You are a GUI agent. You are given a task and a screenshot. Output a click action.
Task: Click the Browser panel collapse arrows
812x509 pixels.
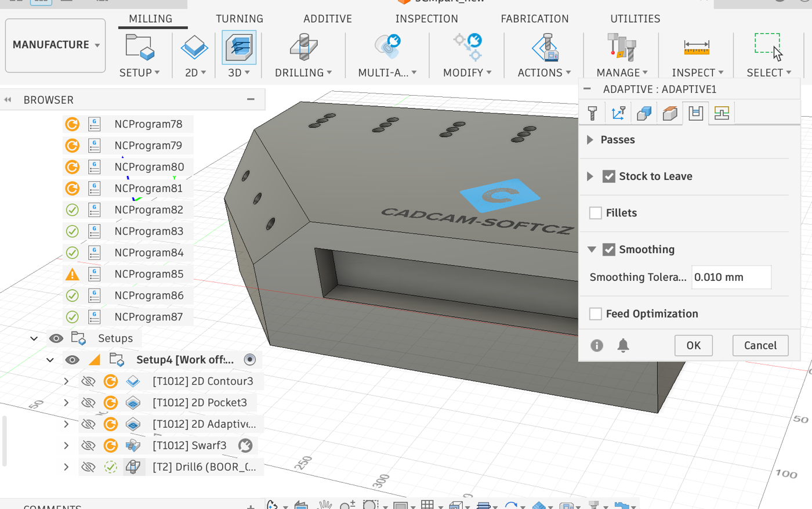click(8, 100)
